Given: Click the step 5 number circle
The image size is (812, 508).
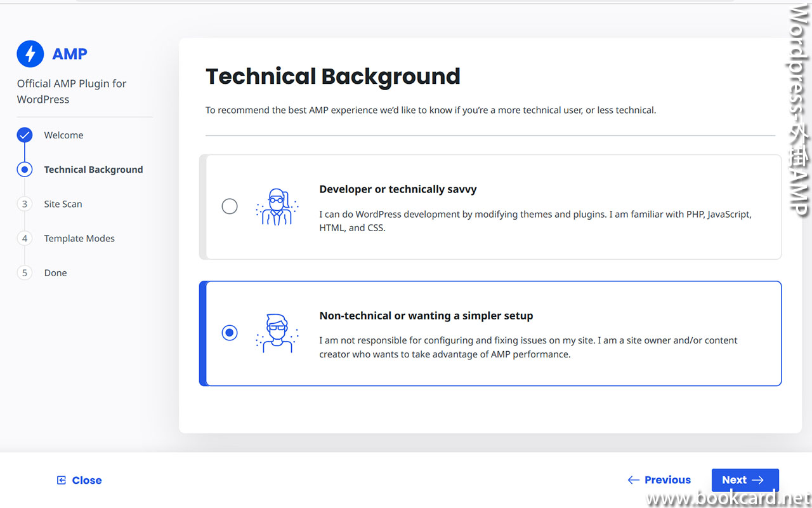Looking at the screenshot, I should [x=25, y=273].
